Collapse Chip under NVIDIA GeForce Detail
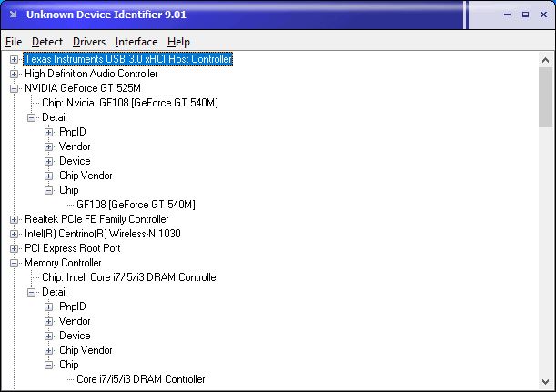Viewport: 556px width, 392px height. click(x=48, y=190)
